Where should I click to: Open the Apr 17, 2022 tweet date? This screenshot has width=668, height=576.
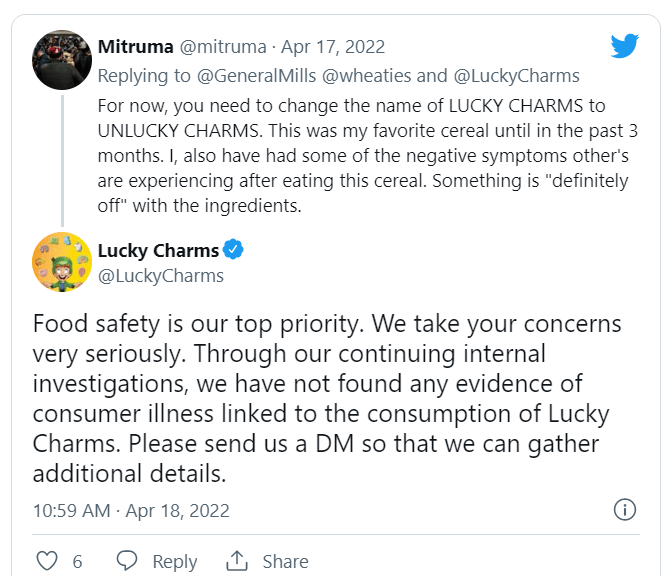333,47
